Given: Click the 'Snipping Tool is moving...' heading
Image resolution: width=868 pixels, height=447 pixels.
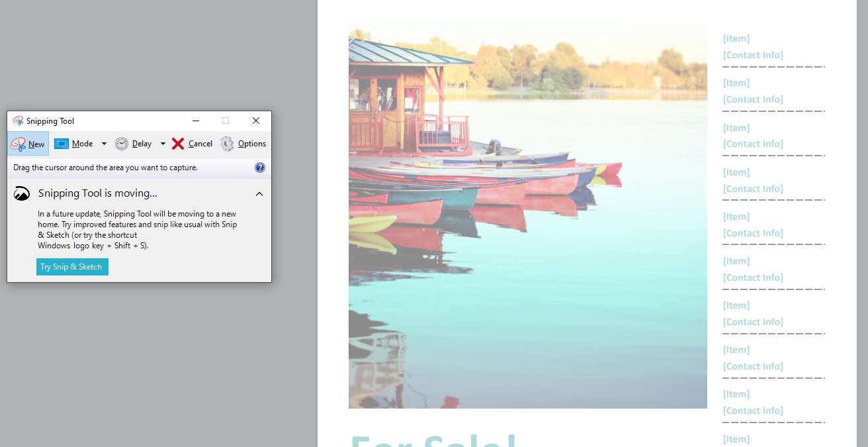Looking at the screenshot, I should click(98, 193).
